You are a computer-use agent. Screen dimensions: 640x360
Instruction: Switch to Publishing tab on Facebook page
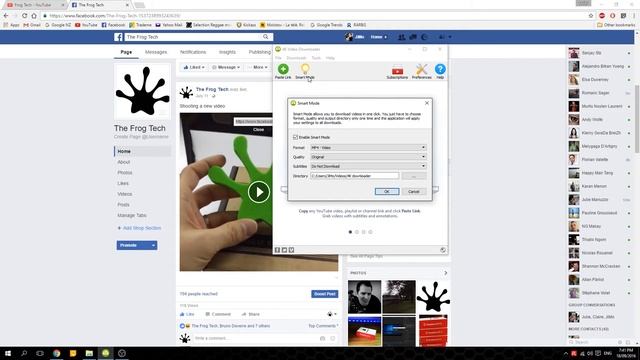[260, 52]
